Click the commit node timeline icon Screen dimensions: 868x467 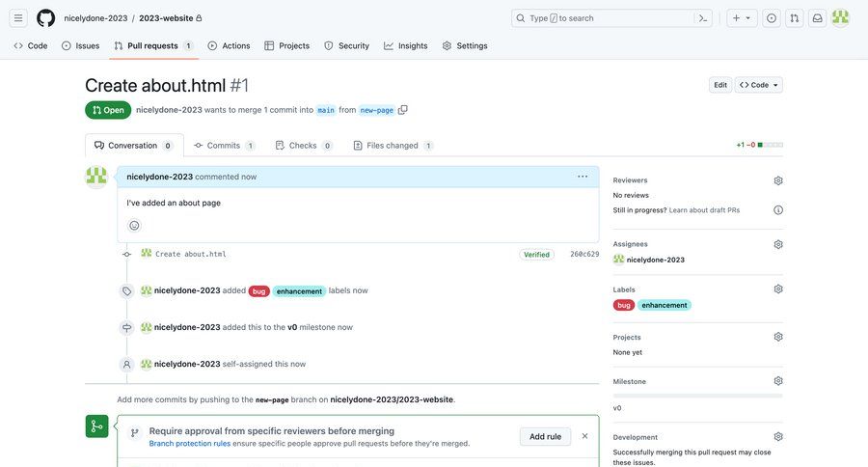pyautogui.click(x=126, y=255)
